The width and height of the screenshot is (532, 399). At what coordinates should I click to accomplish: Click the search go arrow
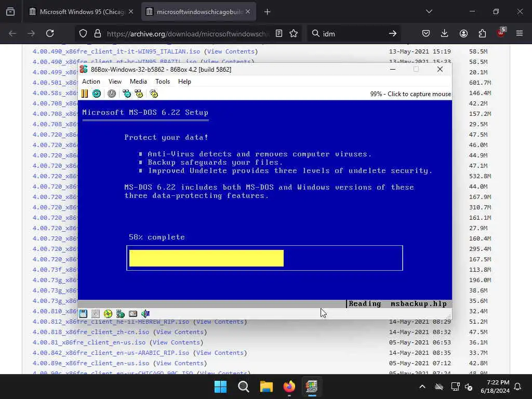393,33
